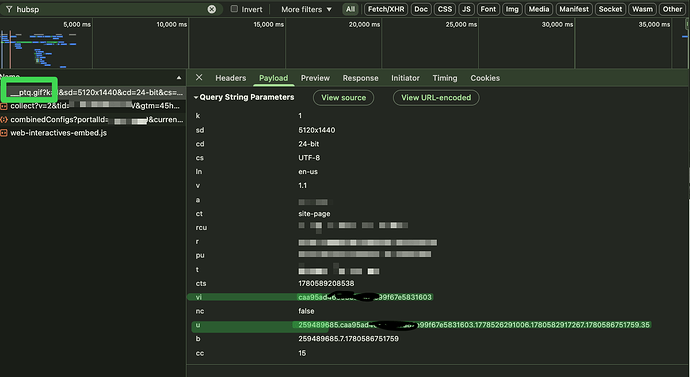Click the highlighted vi parameter value
The width and height of the screenshot is (690, 377).
coord(365,297)
